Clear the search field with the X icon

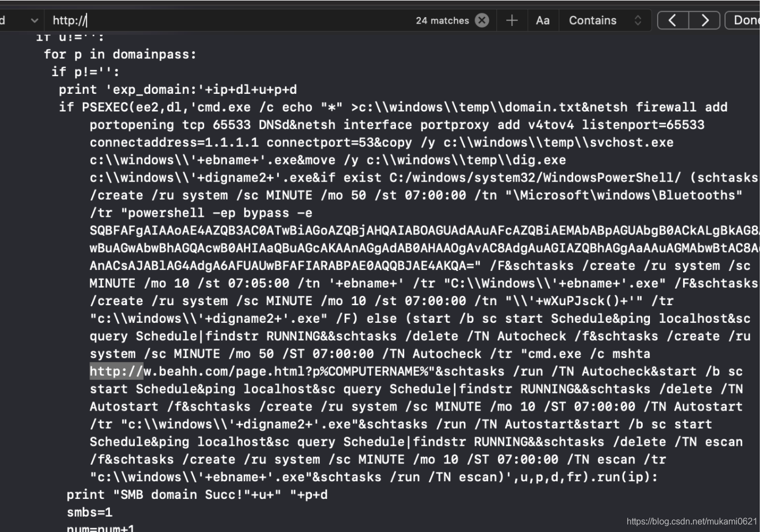pos(482,20)
